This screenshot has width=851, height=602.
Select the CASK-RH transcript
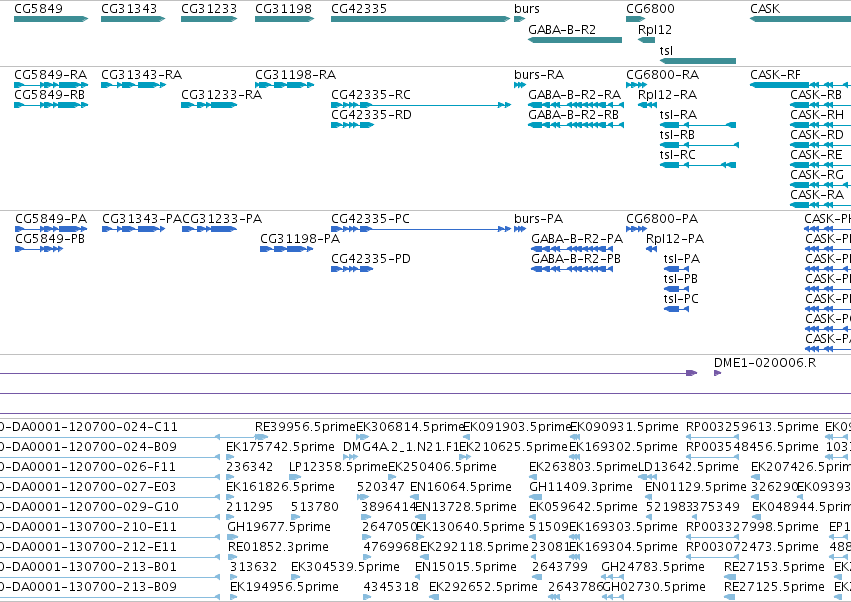pos(817,115)
